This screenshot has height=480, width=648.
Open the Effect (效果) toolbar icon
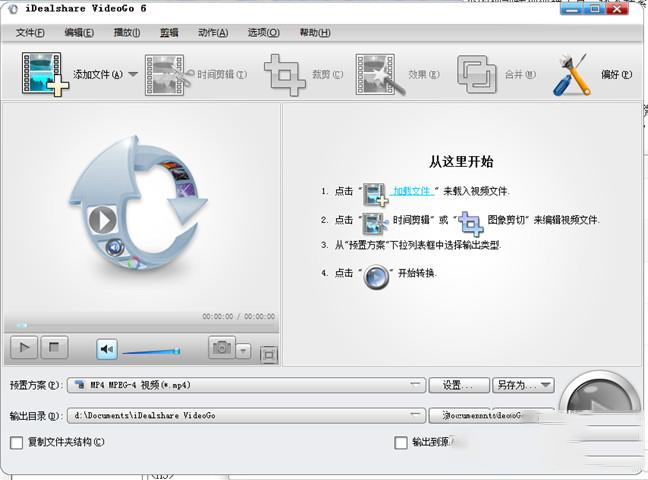pos(379,75)
